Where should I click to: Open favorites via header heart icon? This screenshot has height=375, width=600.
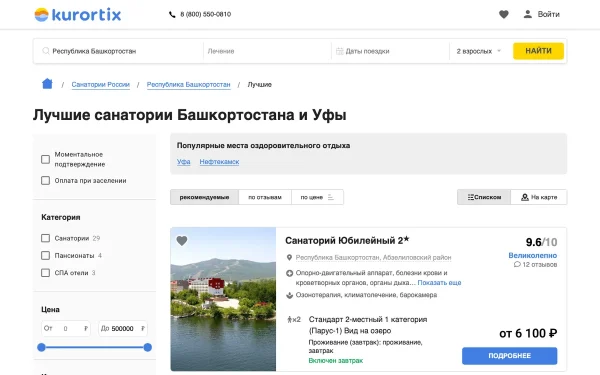coord(504,15)
